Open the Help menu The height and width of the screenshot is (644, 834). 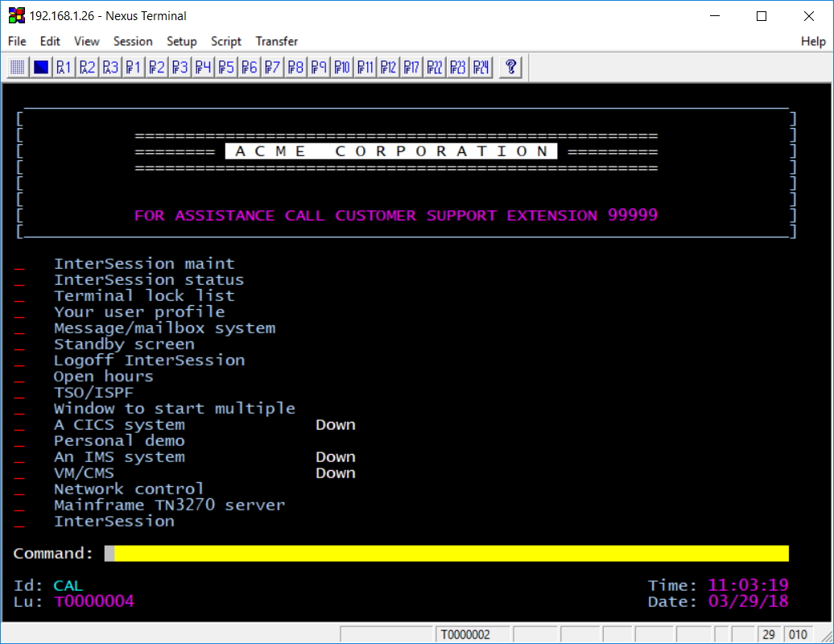point(813,41)
